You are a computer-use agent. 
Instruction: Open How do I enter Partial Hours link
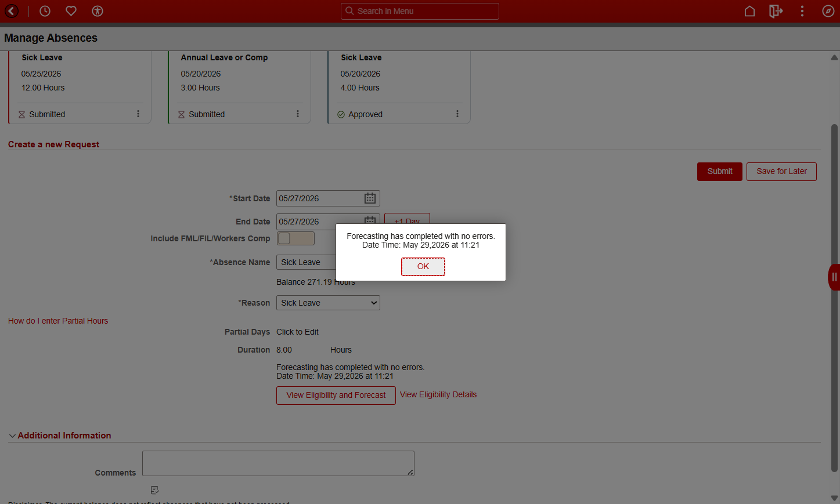58,321
